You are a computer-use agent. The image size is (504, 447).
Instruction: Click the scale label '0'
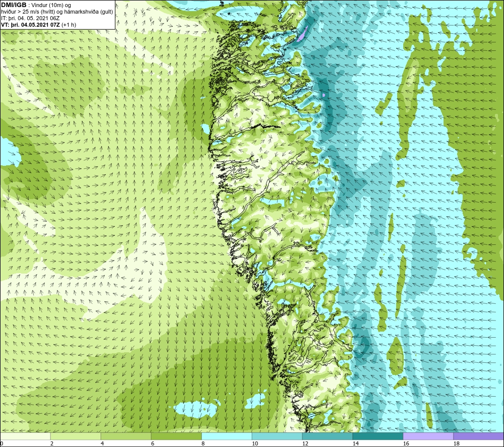coord(2,444)
